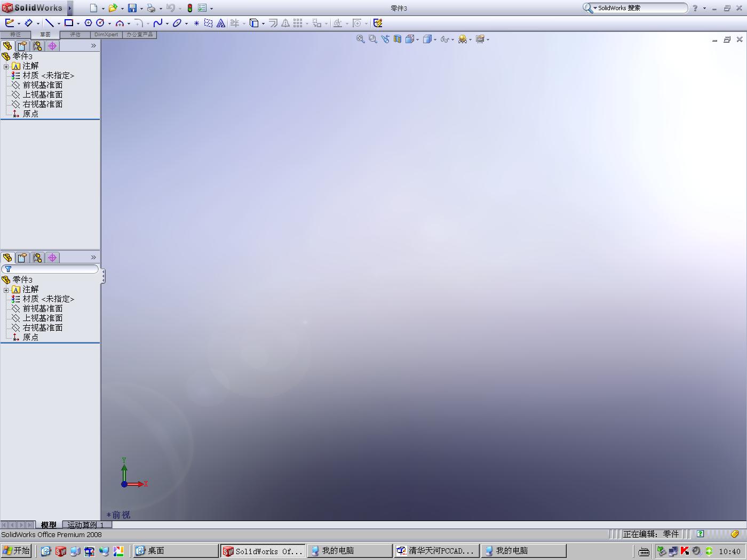Click Zoom to Fit in view toolbar
This screenshot has width=747, height=560.
pyautogui.click(x=361, y=39)
